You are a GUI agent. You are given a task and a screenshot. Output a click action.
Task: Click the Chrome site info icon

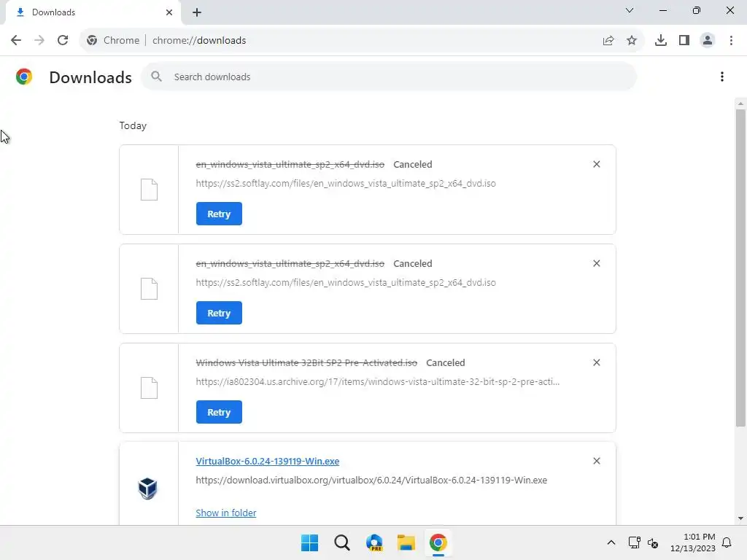pos(92,41)
